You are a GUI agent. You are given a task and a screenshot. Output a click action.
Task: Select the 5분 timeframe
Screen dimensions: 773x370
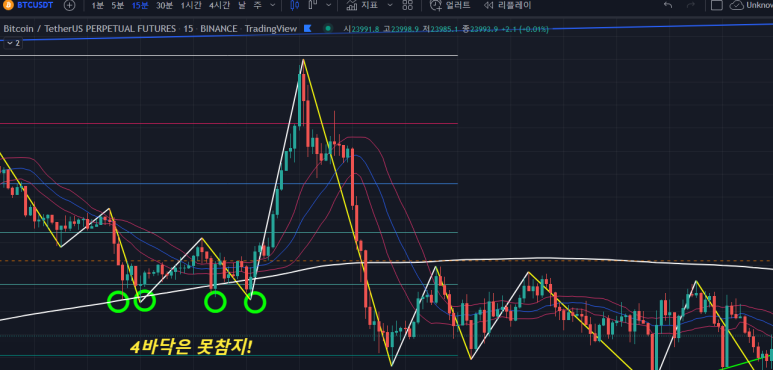click(118, 5)
